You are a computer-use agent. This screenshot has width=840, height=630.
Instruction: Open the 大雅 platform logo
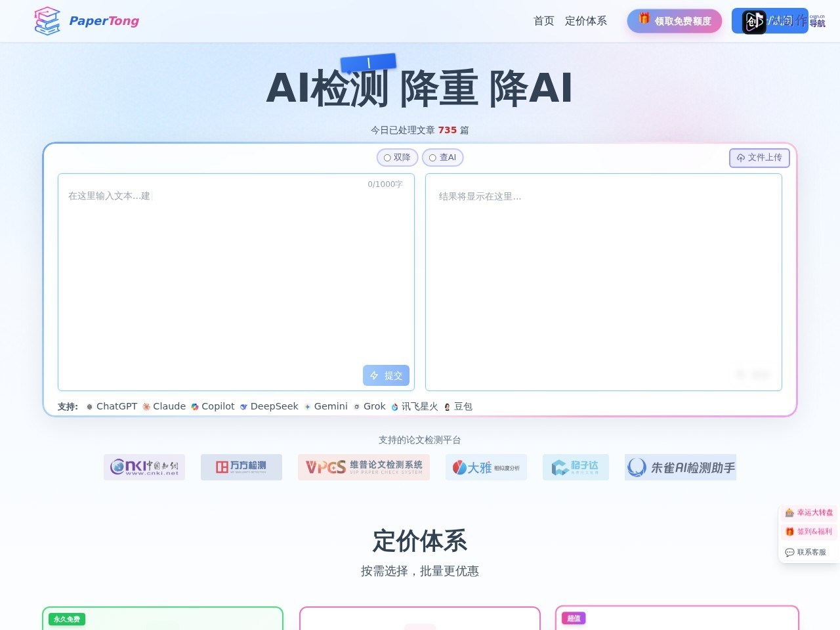point(486,467)
